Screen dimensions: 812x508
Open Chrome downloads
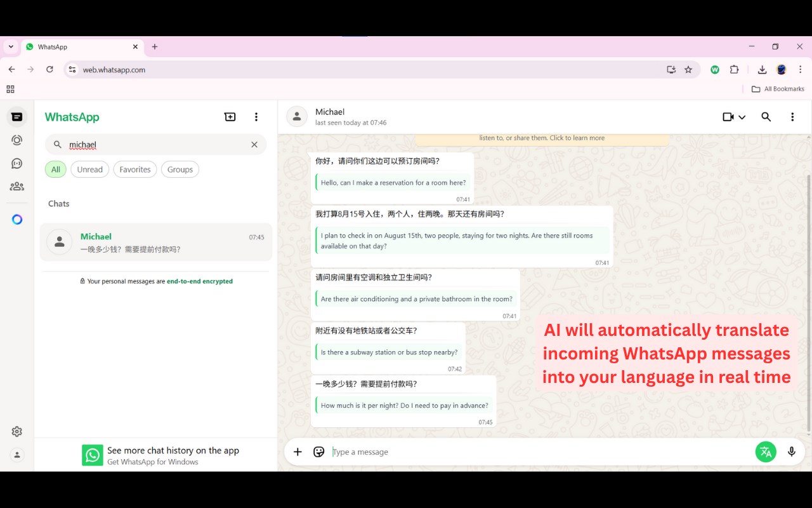point(763,70)
